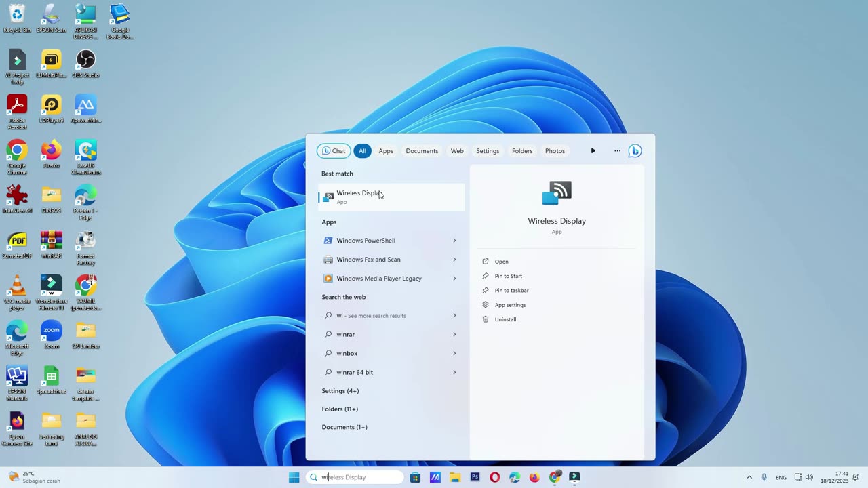Click the ENG language indicator

pyautogui.click(x=781, y=477)
